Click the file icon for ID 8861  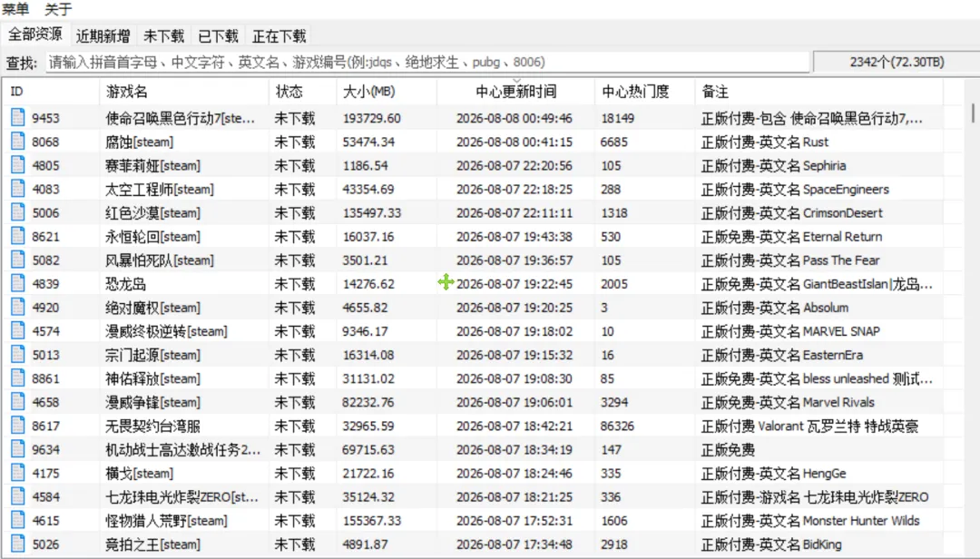17,378
